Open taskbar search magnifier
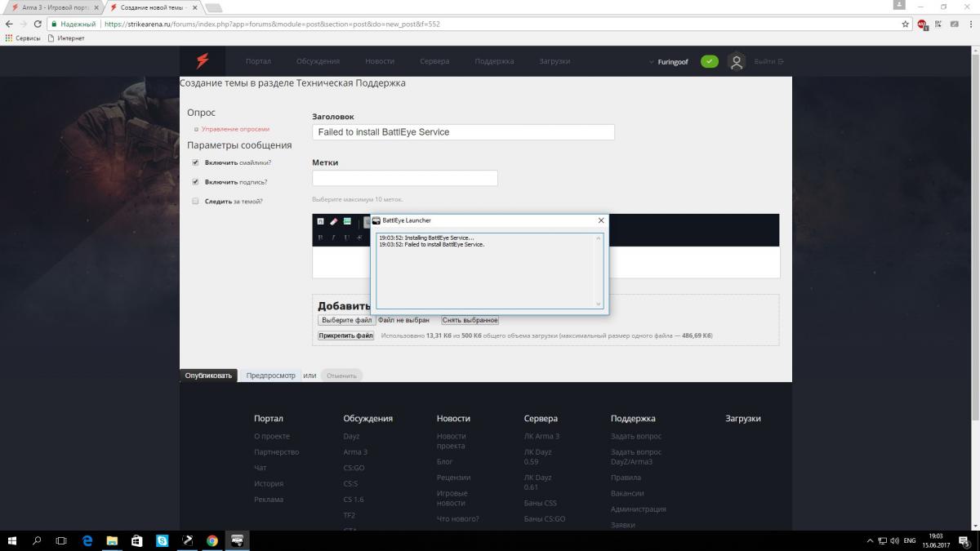Image resolution: width=980 pixels, height=551 pixels. point(37,540)
